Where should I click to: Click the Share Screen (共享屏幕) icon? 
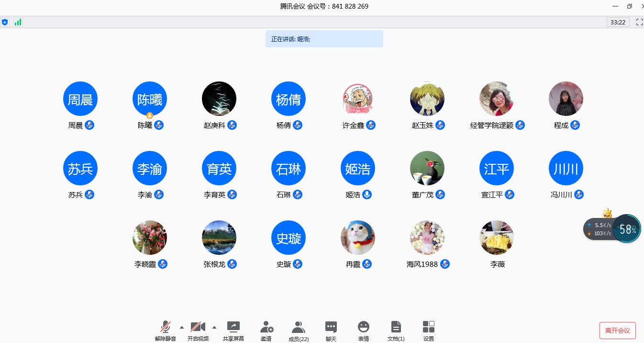pos(233,327)
